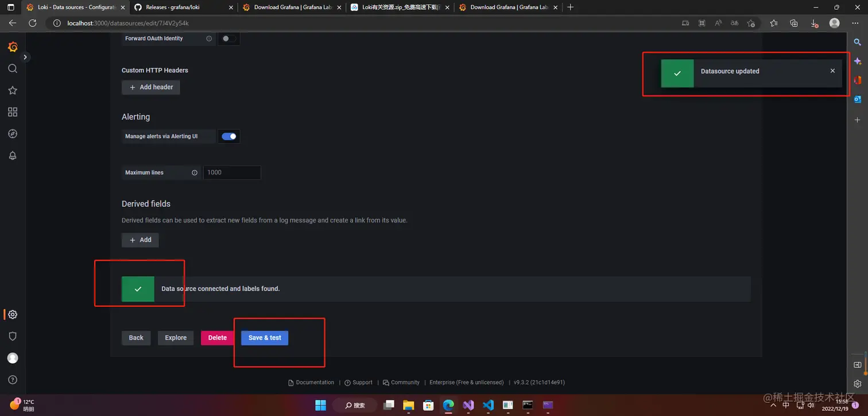Click the Maximum lines input field
This screenshot has height=416, width=868.
[232, 172]
